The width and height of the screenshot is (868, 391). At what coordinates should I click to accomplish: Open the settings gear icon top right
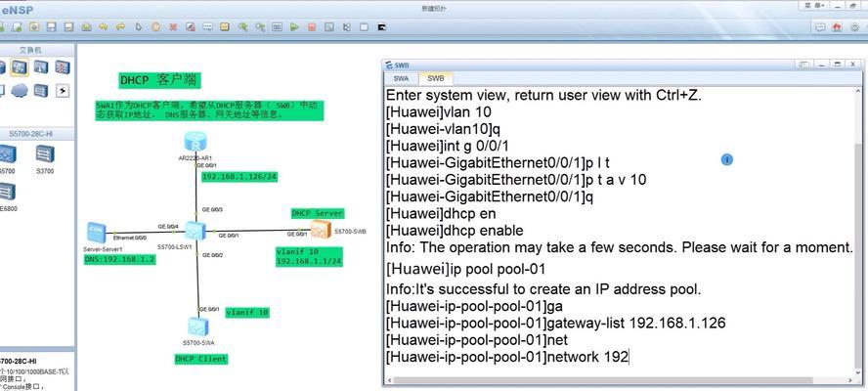click(x=853, y=26)
